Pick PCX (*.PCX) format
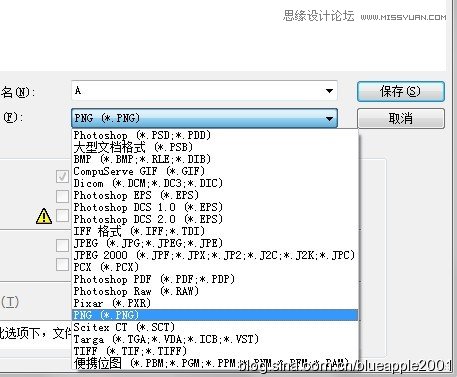Viewport: 457px width, 377px height. click(215, 267)
